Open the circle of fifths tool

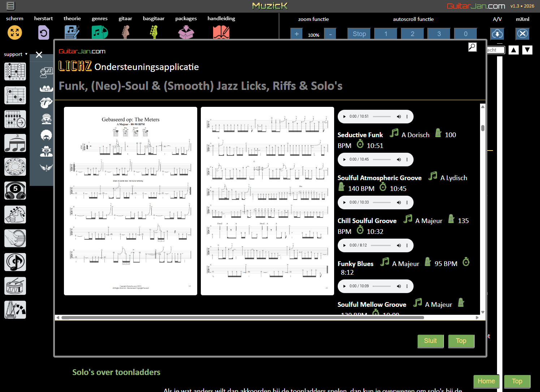(15, 167)
